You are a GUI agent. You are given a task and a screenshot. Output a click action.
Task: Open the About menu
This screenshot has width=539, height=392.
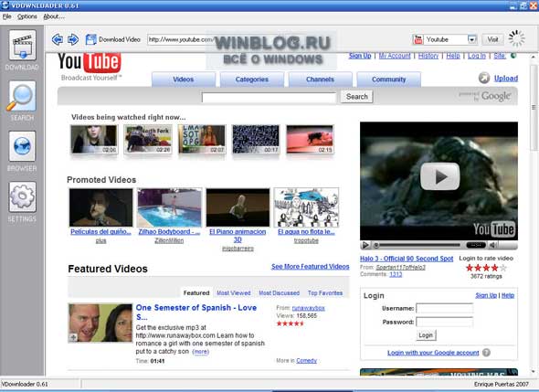54,16
